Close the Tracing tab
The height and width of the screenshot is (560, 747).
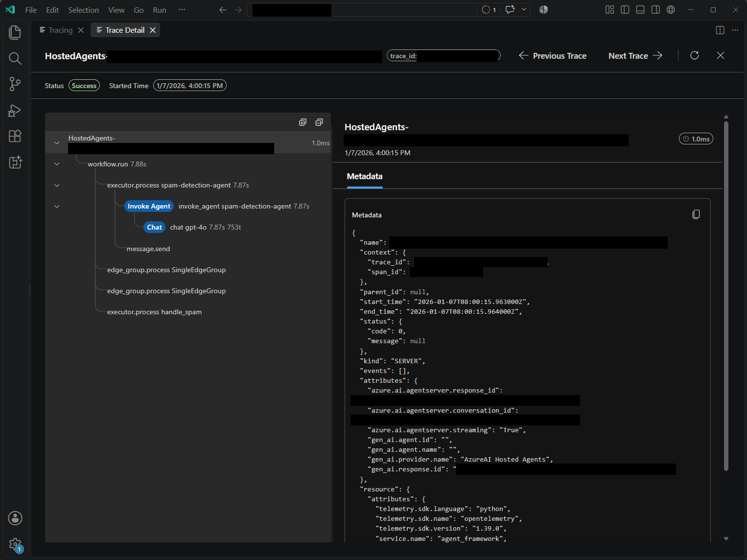pyautogui.click(x=81, y=30)
